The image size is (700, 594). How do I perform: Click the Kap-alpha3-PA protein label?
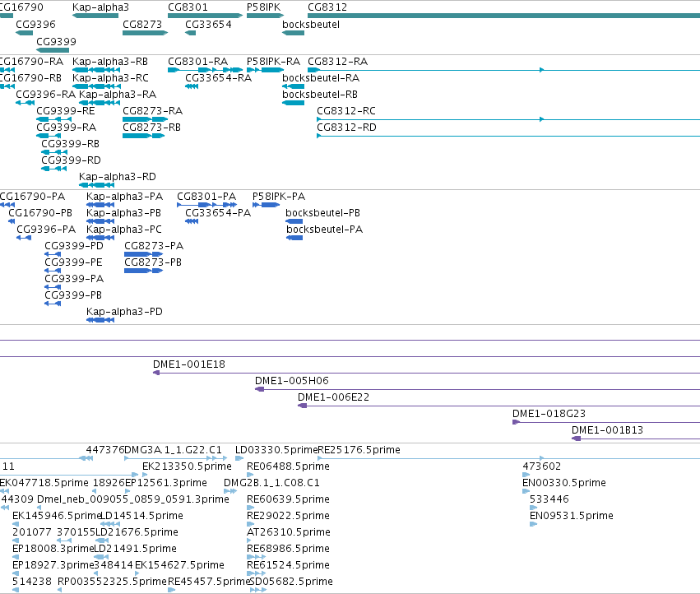124,197
